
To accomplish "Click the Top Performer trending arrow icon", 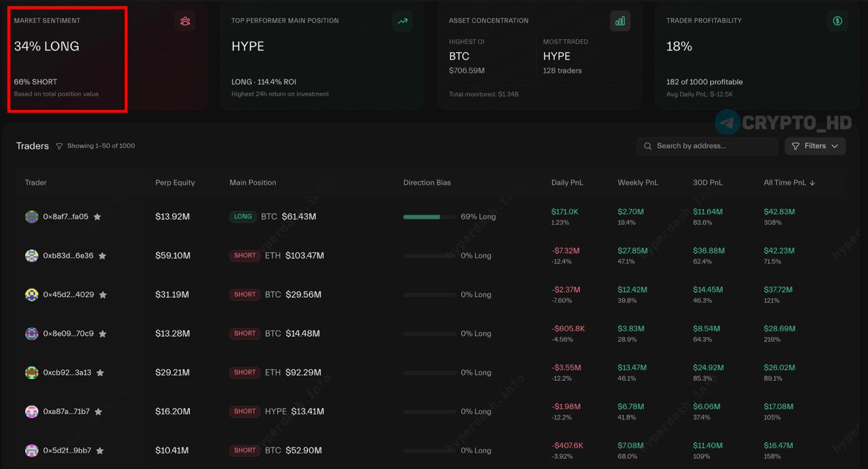I will point(402,21).
